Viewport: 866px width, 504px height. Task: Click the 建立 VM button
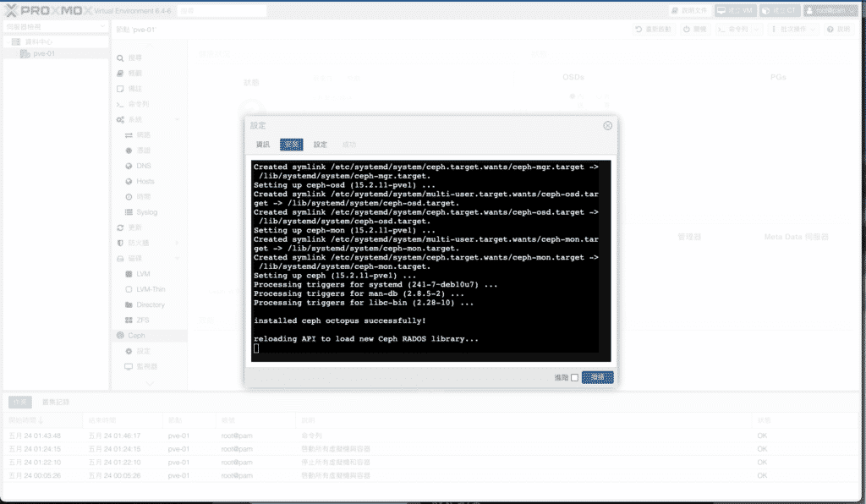(735, 10)
